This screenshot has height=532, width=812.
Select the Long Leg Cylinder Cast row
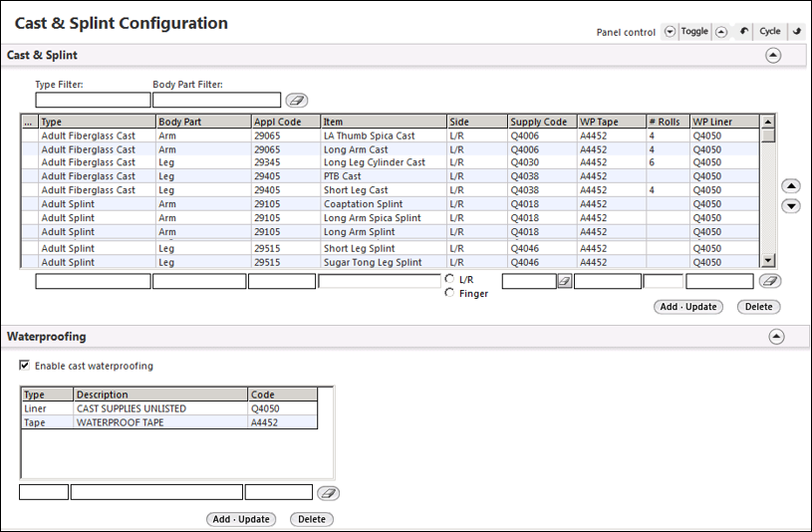[x=391, y=162]
